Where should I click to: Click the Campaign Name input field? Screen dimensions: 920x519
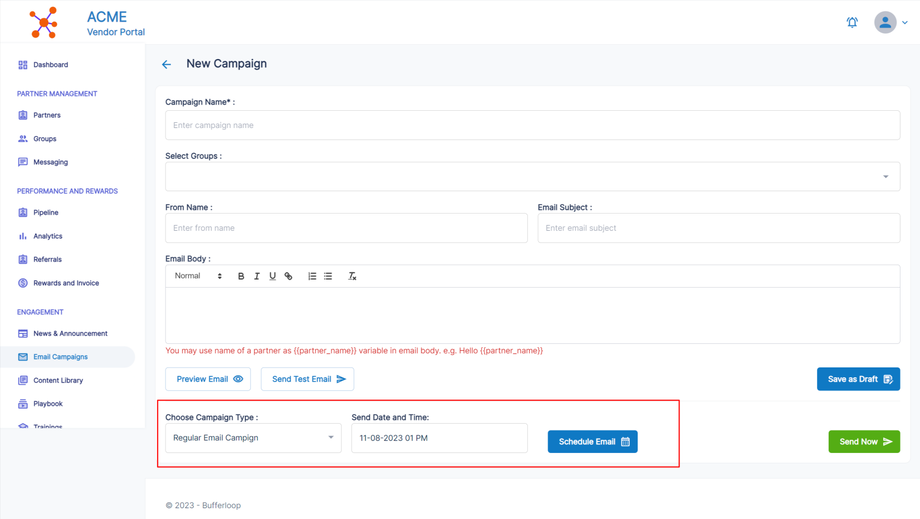pos(532,125)
